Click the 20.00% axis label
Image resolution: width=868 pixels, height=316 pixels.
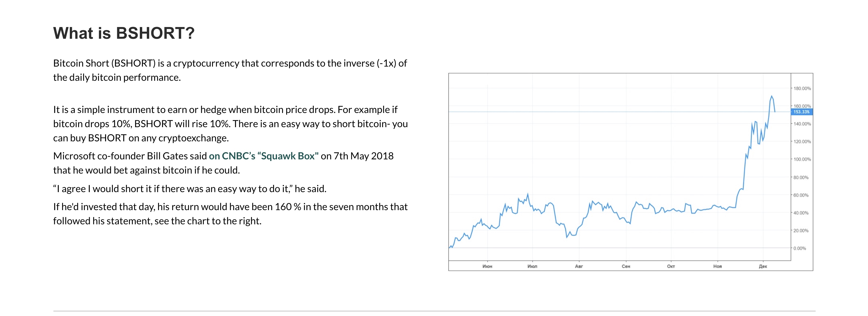coord(801,231)
